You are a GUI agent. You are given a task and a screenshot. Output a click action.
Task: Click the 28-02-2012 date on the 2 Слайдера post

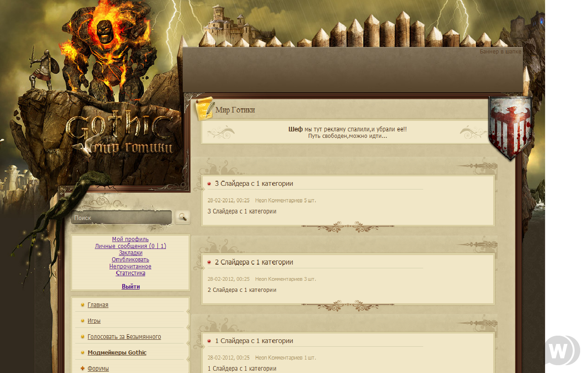click(228, 279)
